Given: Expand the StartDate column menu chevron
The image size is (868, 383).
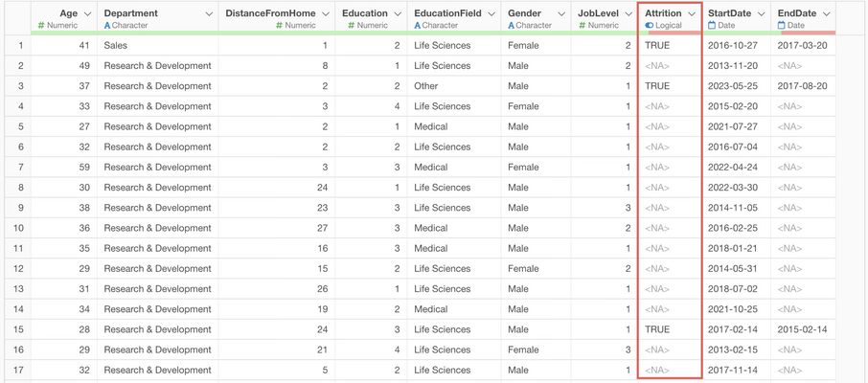Looking at the screenshot, I should (x=762, y=14).
